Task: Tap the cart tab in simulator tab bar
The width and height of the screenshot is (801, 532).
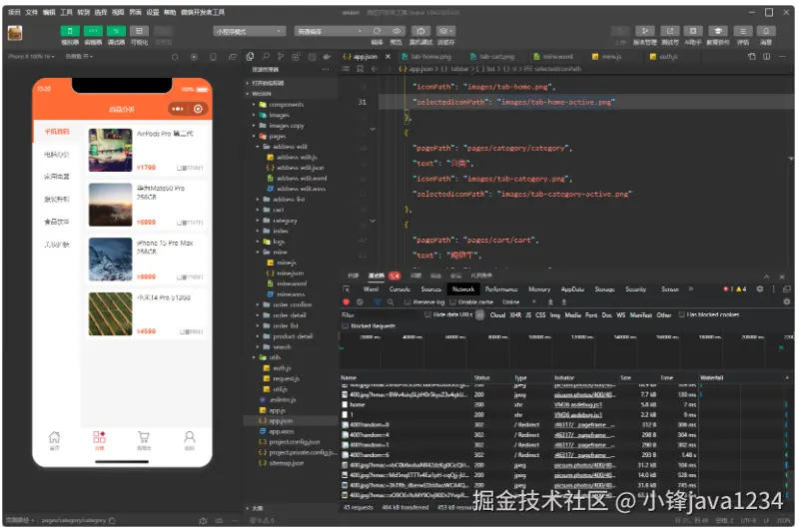Action: [144, 440]
